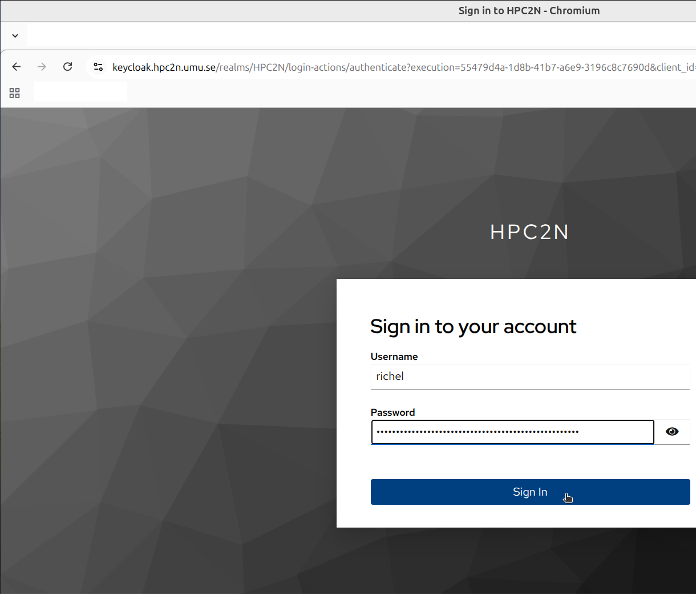Image resolution: width=696 pixels, height=616 pixels.
Task: Show the password with eye icon
Action: (671, 432)
